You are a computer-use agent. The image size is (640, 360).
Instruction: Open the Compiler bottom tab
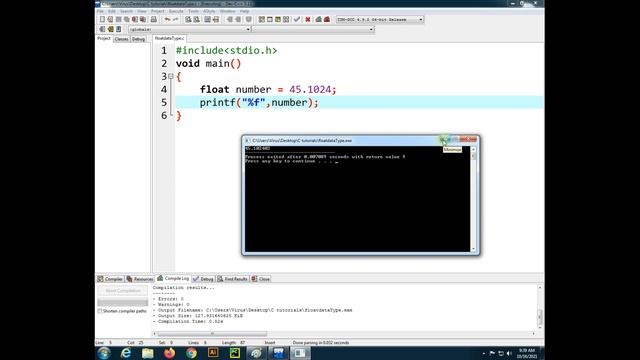click(x=110, y=279)
